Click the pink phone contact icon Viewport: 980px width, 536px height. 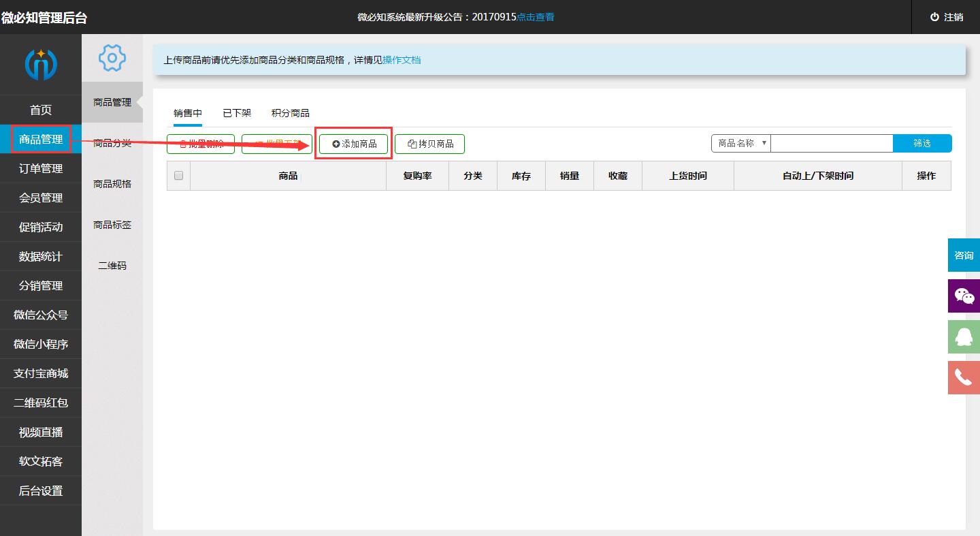click(964, 377)
